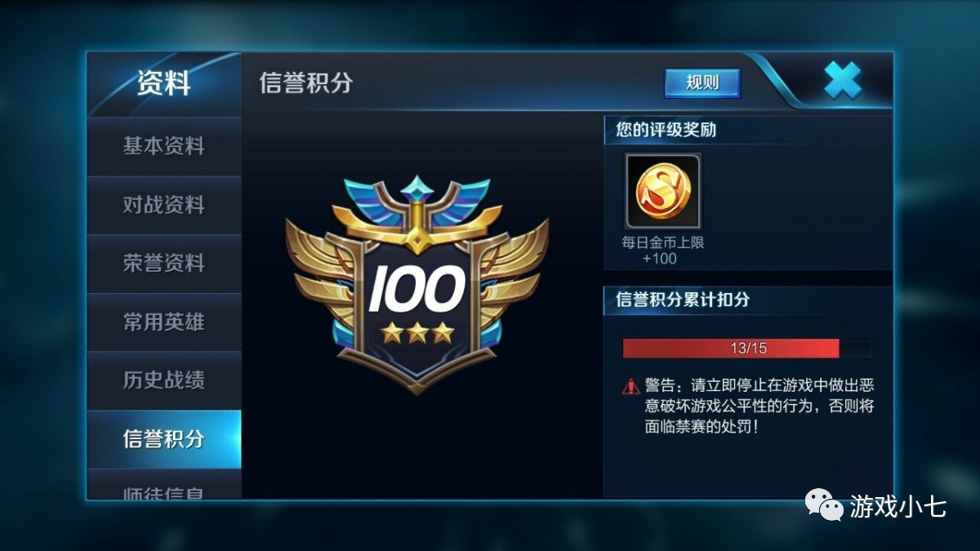Open the 规则 rules button
The height and width of the screenshot is (551, 980).
[x=702, y=82]
